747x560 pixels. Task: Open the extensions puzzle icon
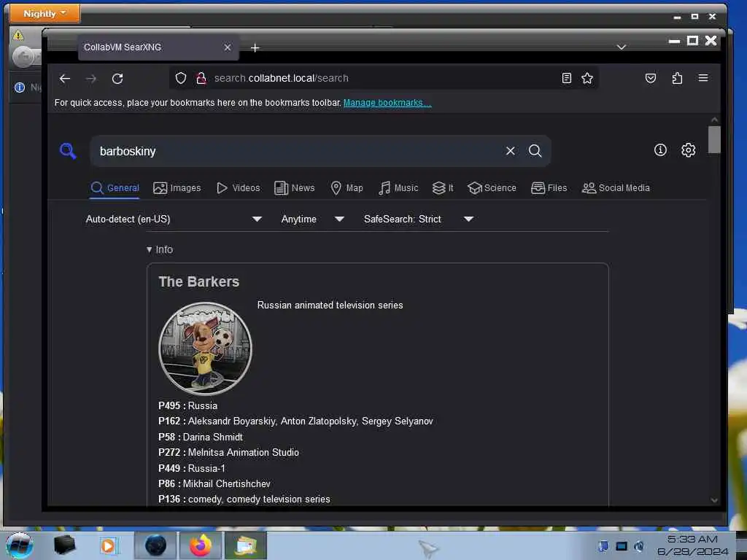[677, 78]
